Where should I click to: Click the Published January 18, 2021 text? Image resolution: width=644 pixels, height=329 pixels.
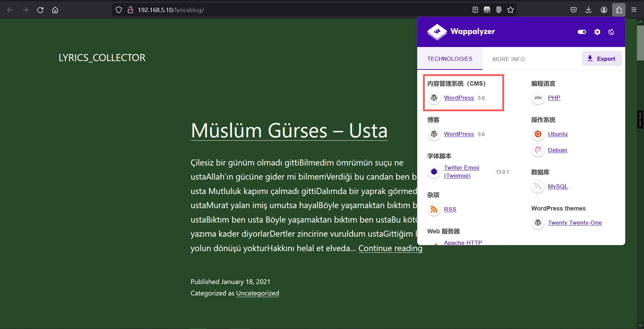pyautogui.click(x=230, y=282)
